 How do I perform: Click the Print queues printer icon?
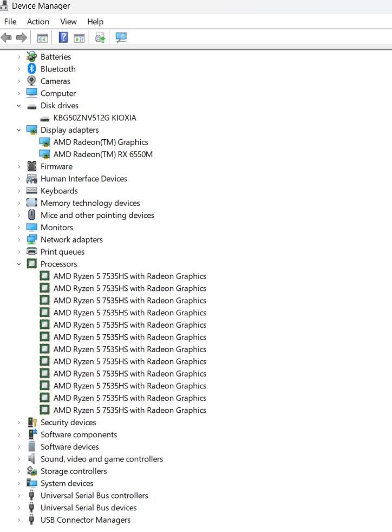pos(32,251)
